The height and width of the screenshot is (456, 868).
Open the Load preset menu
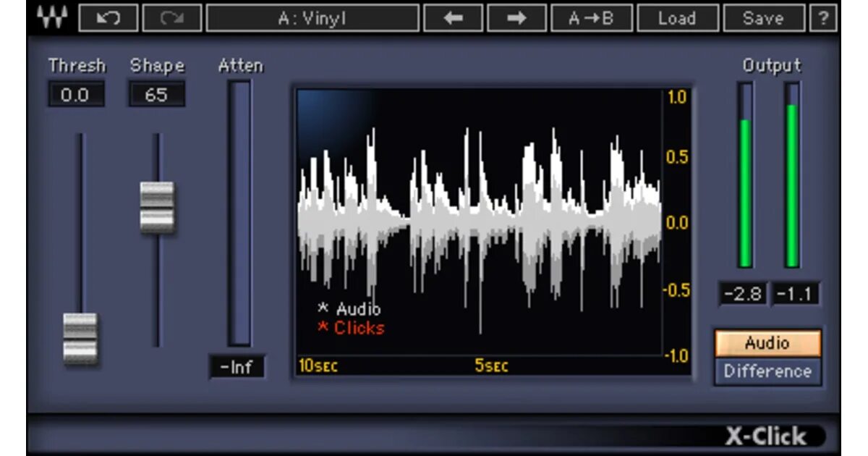click(678, 18)
